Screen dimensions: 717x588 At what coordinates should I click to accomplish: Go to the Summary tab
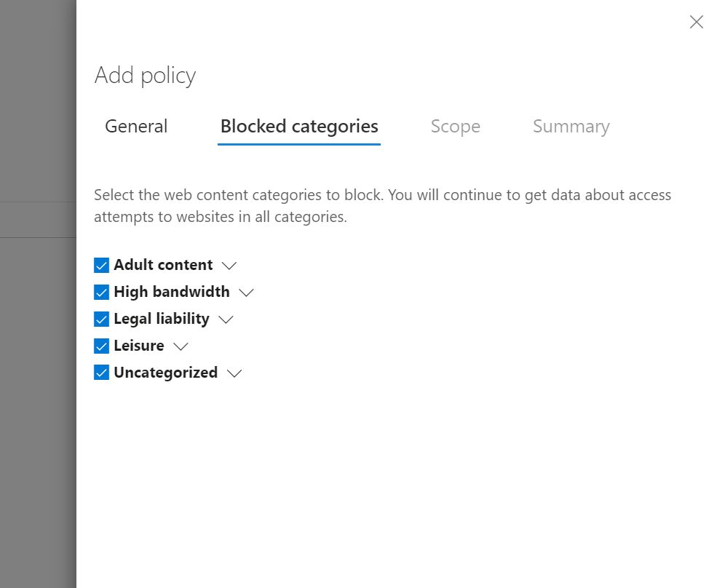click(571, 127)
